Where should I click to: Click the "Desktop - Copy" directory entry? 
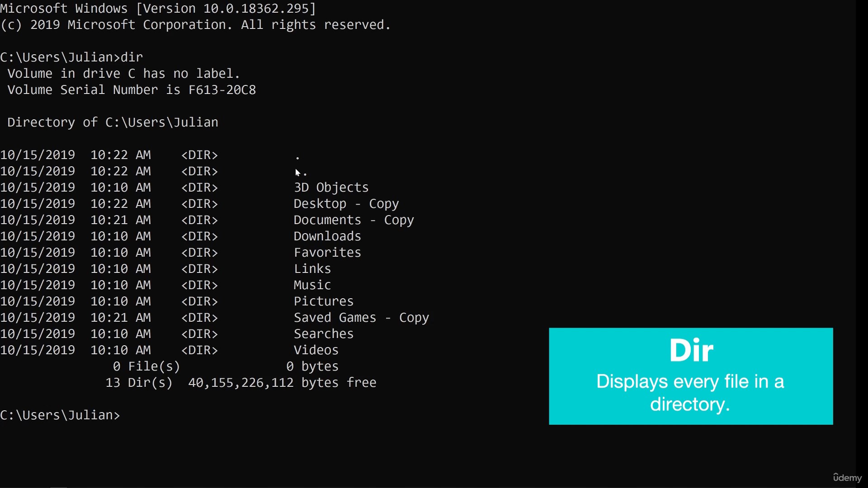[346, 204]
